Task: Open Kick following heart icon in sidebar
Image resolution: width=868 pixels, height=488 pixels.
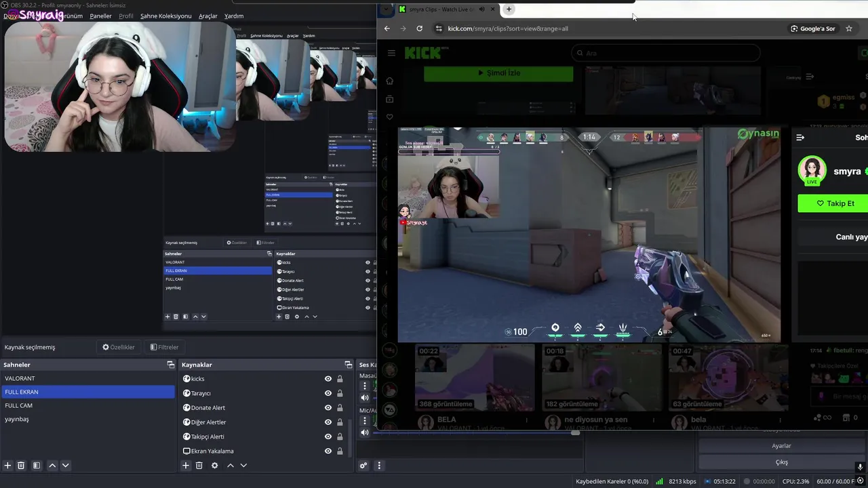Action: pyautogui.click(x=389, y=117)
